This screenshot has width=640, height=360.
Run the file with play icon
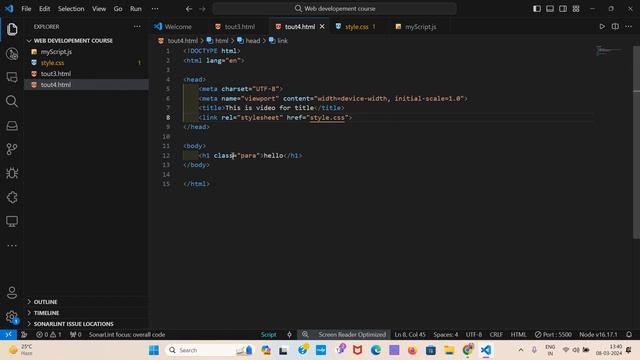click(x=602, y=27)
